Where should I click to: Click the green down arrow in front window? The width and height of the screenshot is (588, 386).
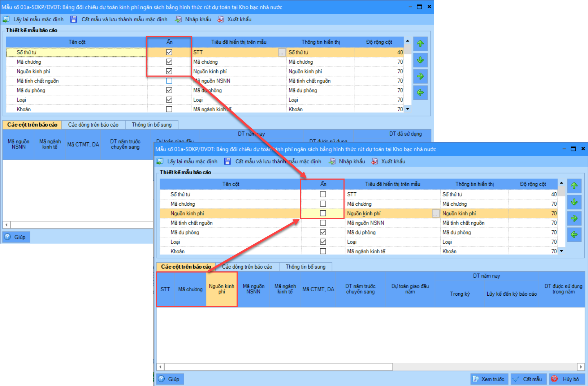574,202
